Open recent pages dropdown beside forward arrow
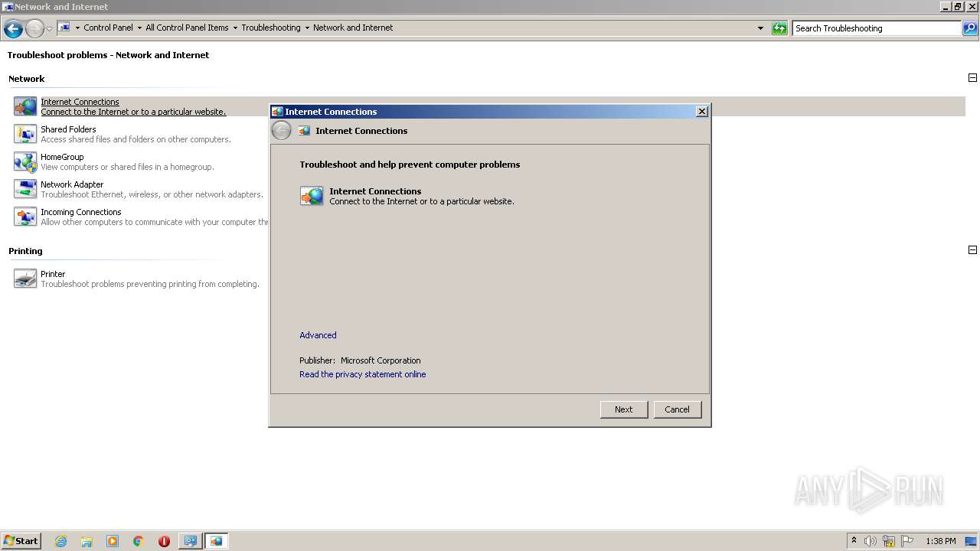The width and height of the screenshot is (980, 551). click(x=50, y=29)
